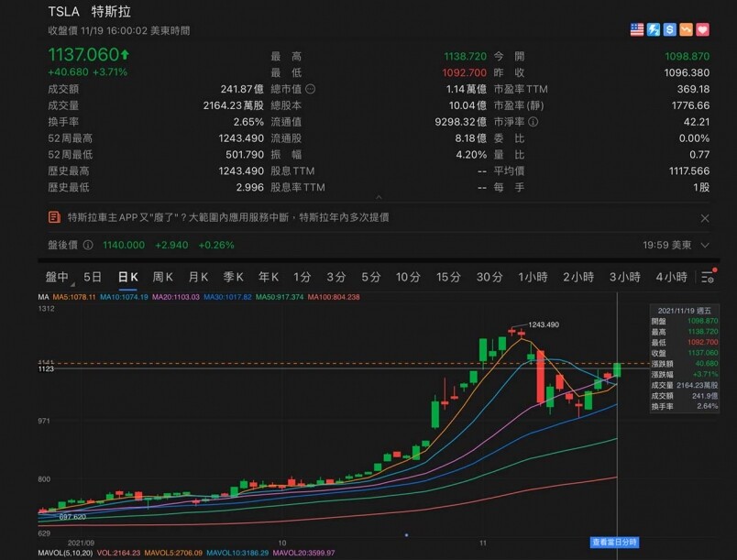Switch to the 5日 chart tab
The image size is (737, 560).
coord(93,277)
